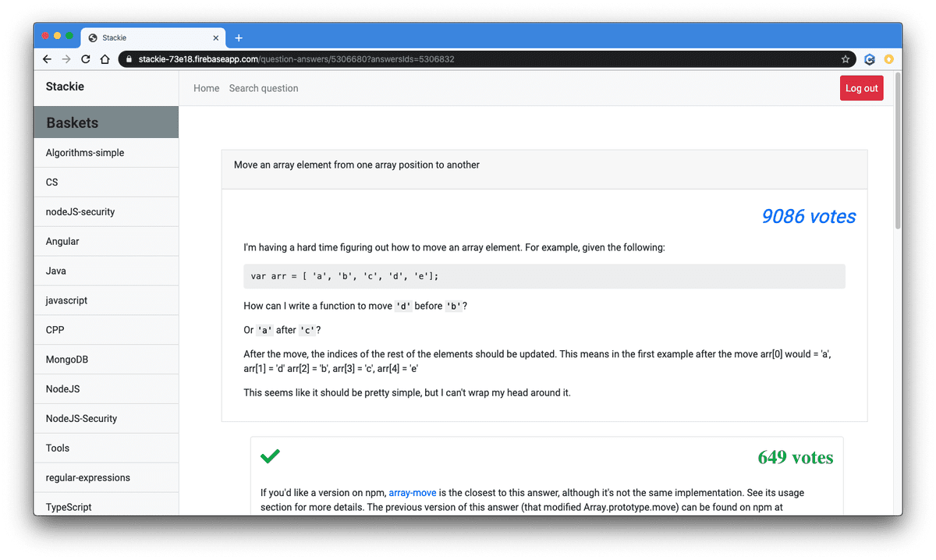Open the Home navigation link

point(206,88)
